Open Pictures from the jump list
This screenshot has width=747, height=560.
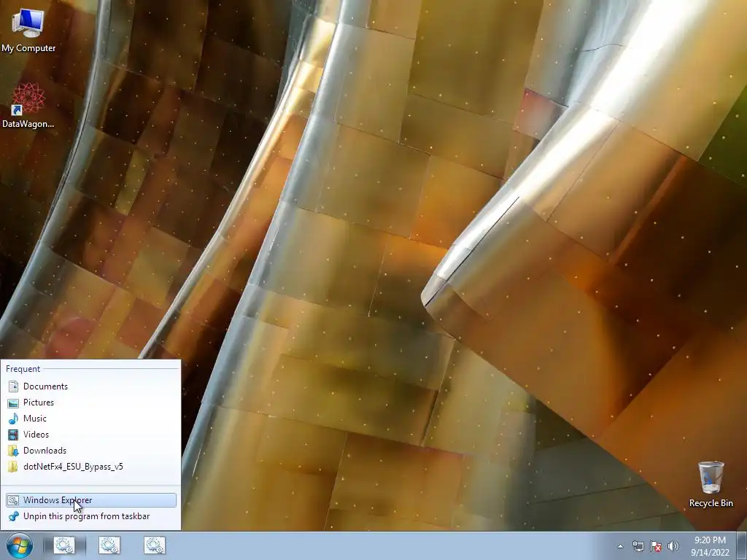[90, 402]
